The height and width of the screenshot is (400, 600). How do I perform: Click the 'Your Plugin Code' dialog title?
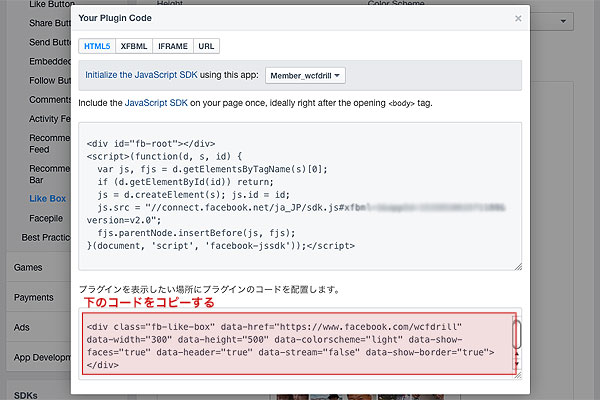115,18
